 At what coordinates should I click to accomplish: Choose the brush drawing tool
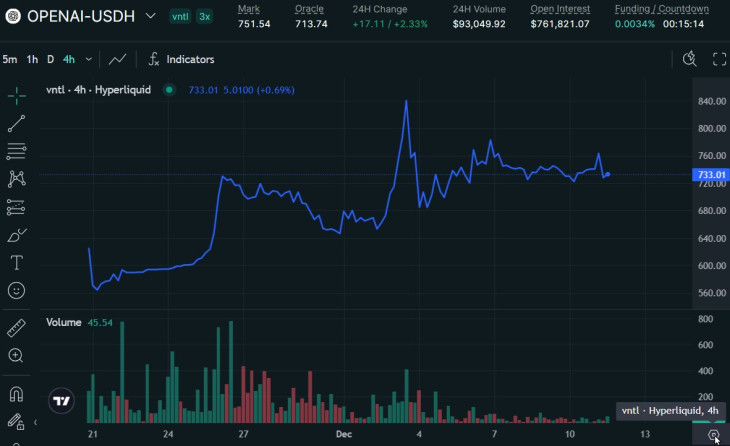(17, 236)
